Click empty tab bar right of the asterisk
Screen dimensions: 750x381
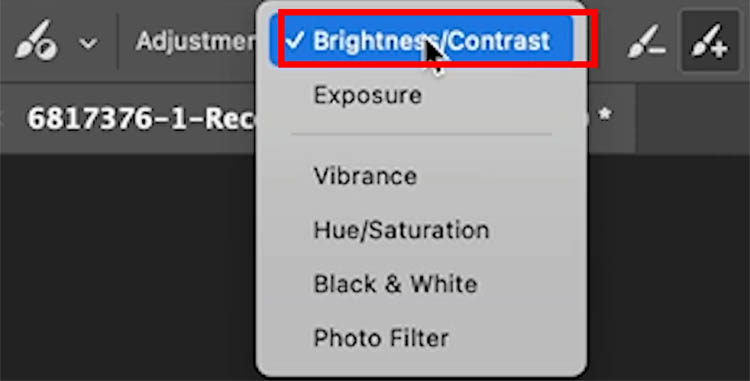tap(693, 118)
